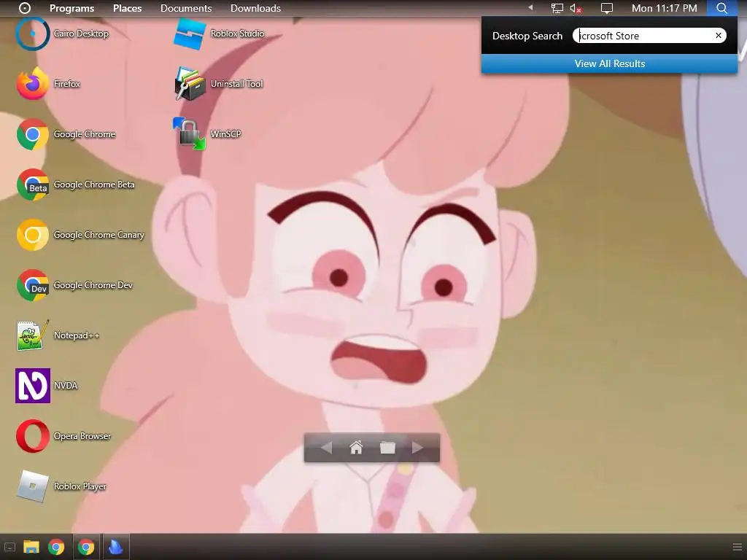Select the Notepad++ desktop icon
The image size is (747, 560).
click(32, 335)
